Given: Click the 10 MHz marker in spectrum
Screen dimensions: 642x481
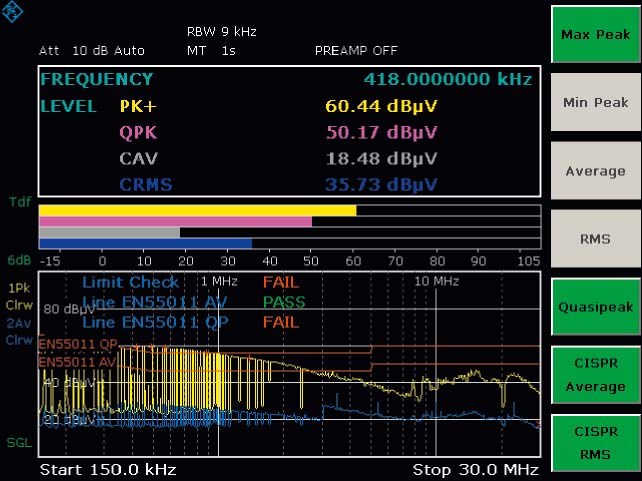Looking at the screenshot, I should tap(436, 281).
